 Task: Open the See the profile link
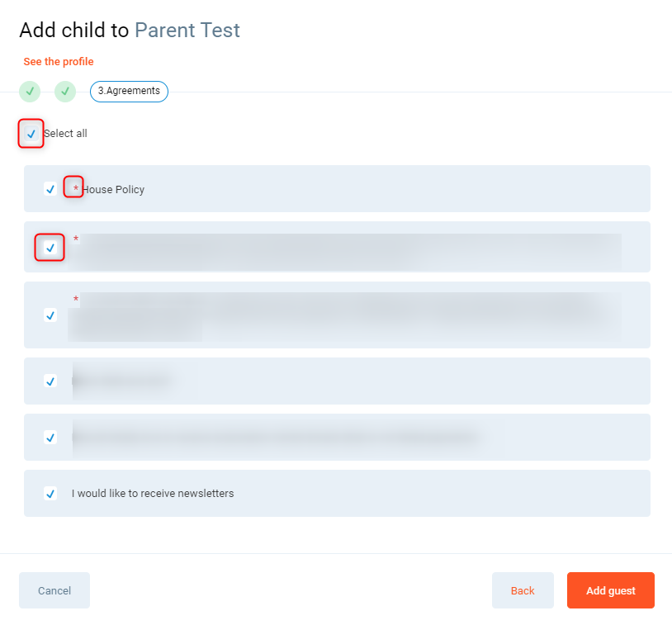[x=58, y=62]
